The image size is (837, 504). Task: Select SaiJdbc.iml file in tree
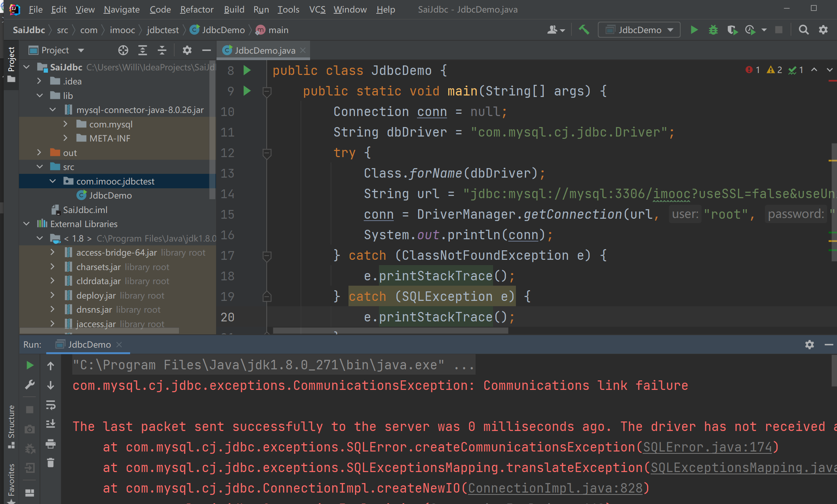click(85, 210)
